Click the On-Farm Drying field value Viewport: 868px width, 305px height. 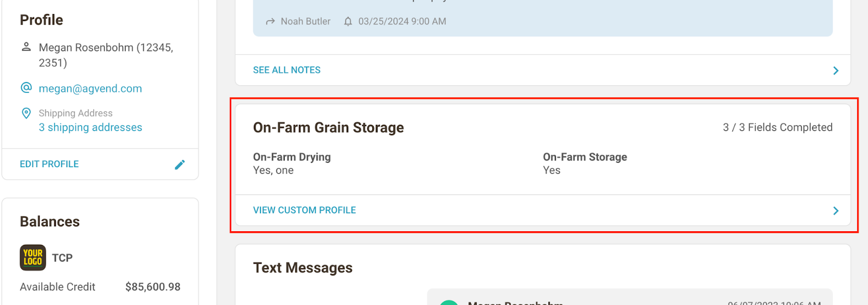[273, 170]
